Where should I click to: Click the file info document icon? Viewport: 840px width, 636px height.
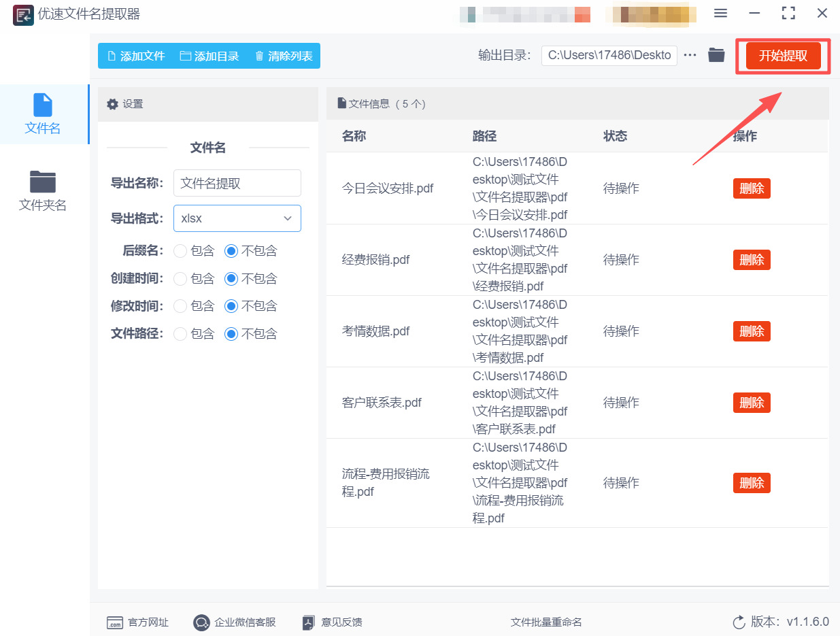pyautogui.click(x=342, y=103)
